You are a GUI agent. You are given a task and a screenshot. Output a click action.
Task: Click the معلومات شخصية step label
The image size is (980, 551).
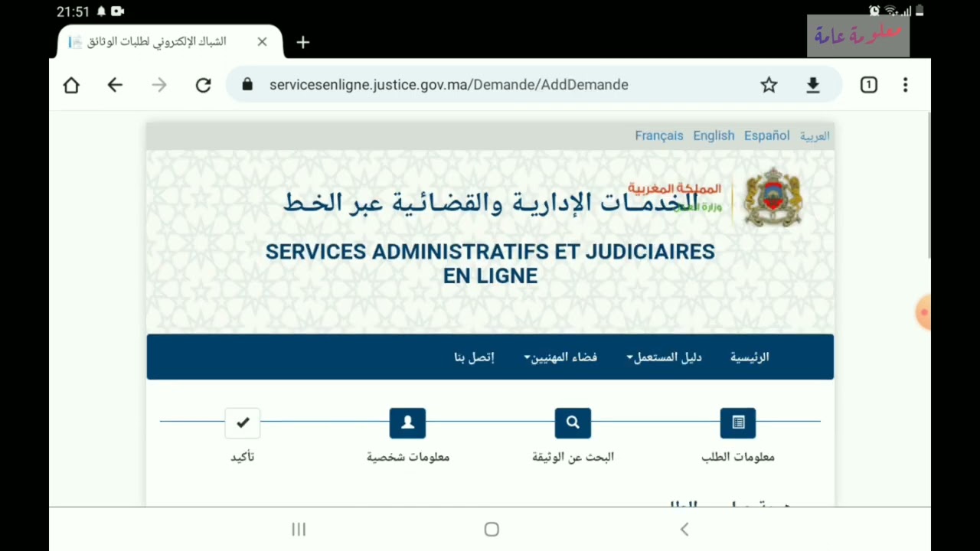408,457
